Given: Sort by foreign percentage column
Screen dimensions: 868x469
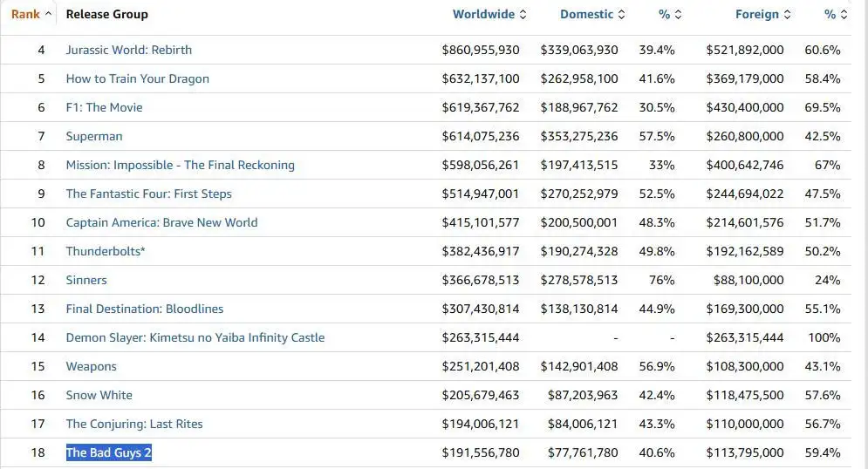Looking at the screenshot, I should (836, 14).
